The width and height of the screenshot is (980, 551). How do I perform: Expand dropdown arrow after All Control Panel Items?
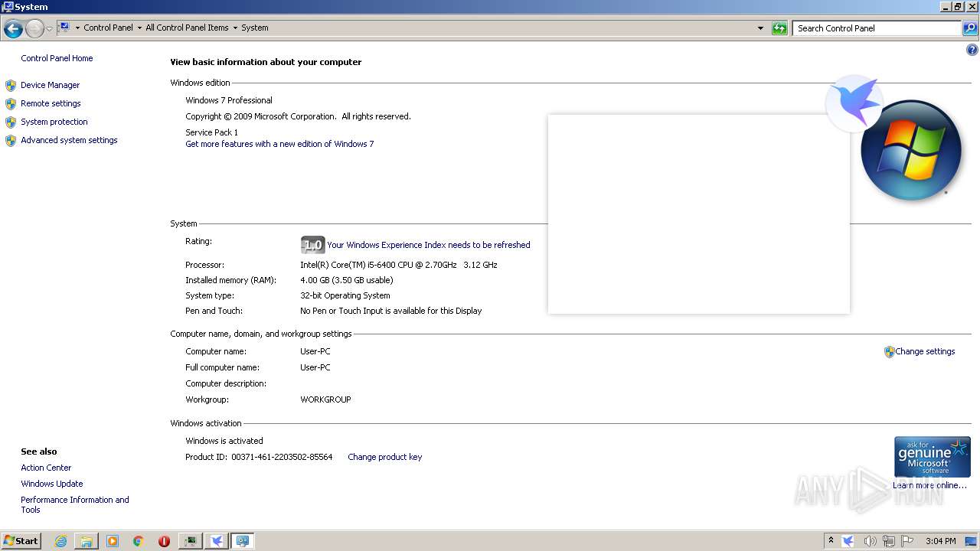(x=235, y=28)
